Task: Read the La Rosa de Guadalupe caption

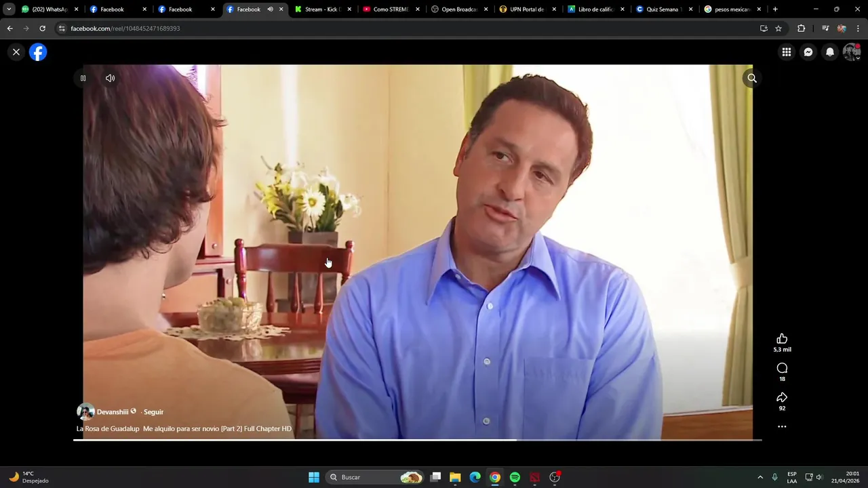Action: [x=184, y=429]
